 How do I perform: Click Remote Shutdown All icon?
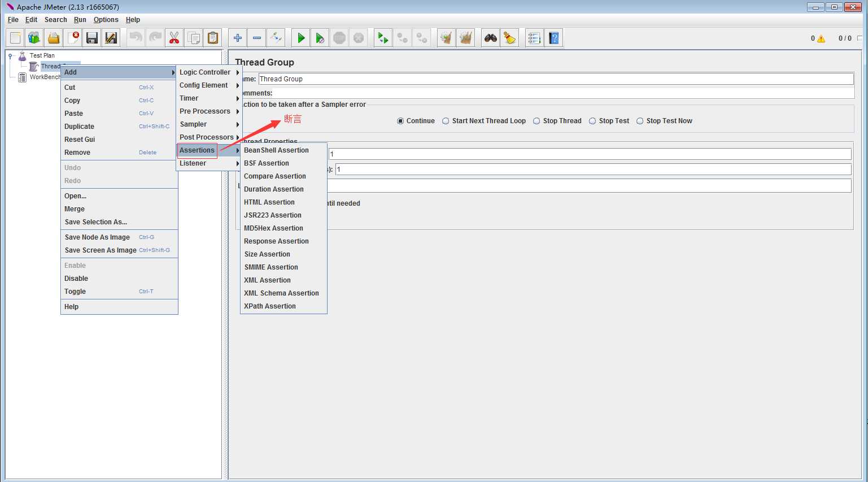point(421,38)
